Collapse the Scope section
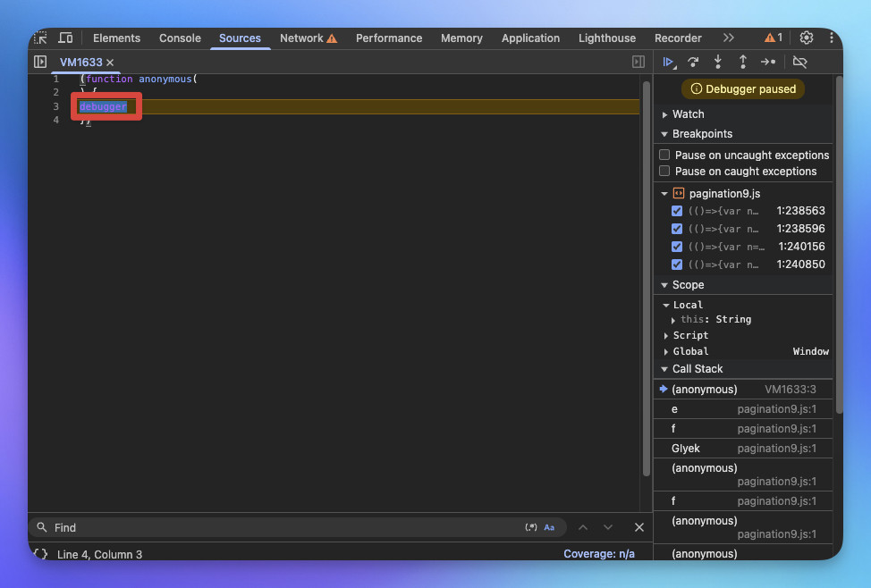The height and width of the screenshot is (588, 871). [x=664, y=285]
